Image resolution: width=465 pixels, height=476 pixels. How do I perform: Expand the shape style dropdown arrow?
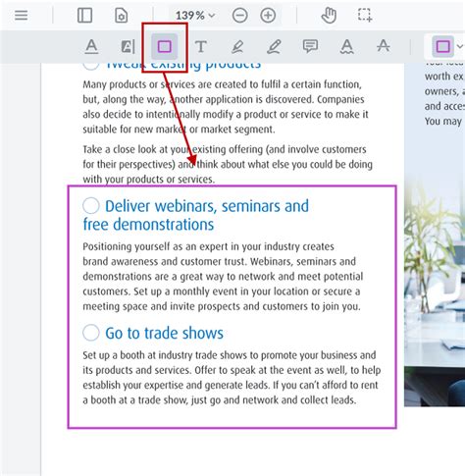click(x=460, y=46)
